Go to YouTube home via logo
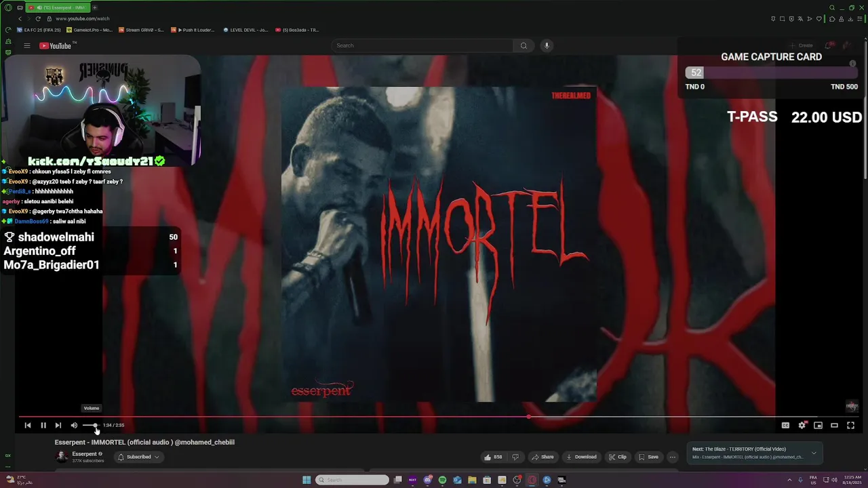 pyautogui.click(x=57, y=45)
